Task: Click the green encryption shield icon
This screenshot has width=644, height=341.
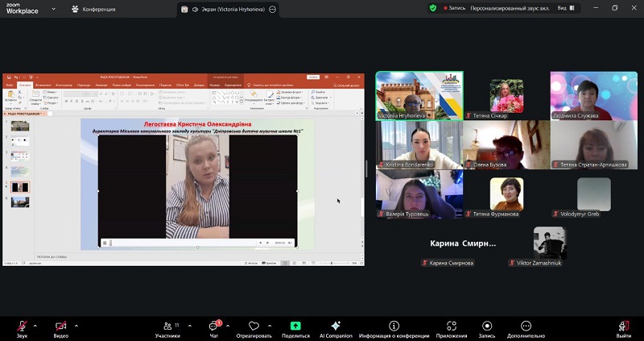Action: coord(433,8)
